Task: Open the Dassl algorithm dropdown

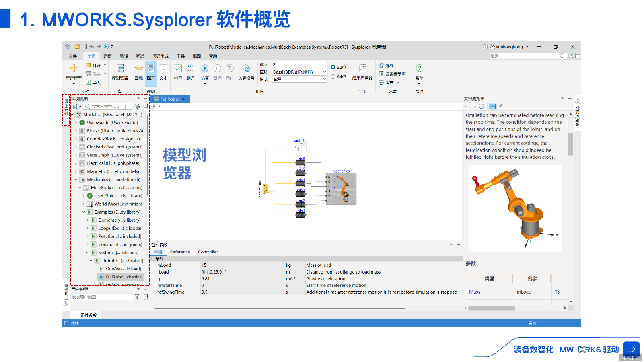Action: point(324,72)
